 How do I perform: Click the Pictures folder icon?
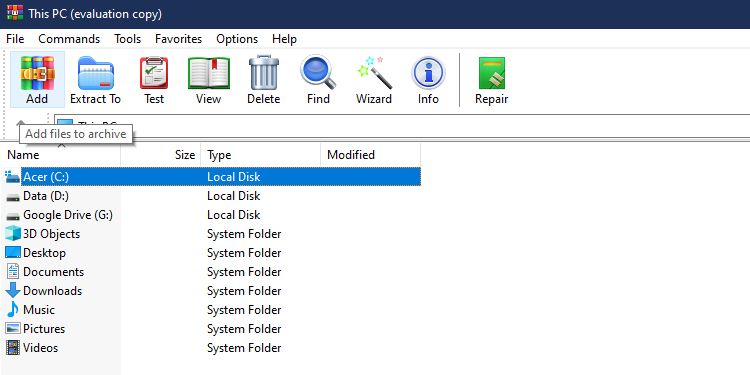click(x=13, y=329)
